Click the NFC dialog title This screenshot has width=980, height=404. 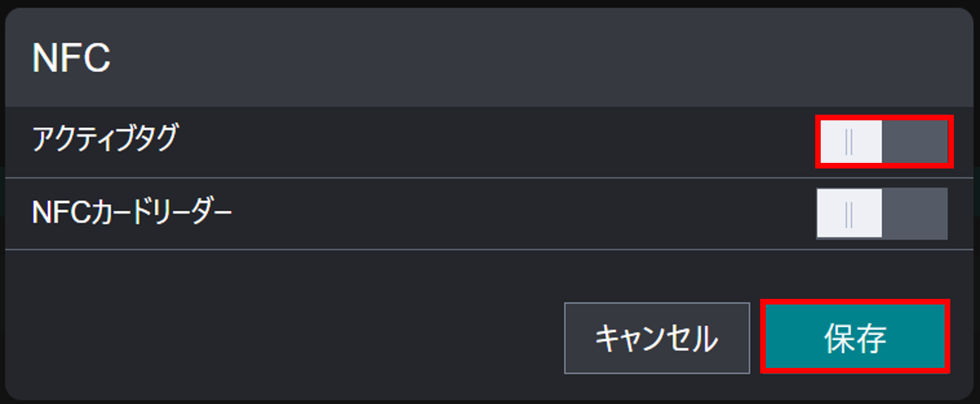(x=71, y=58)
